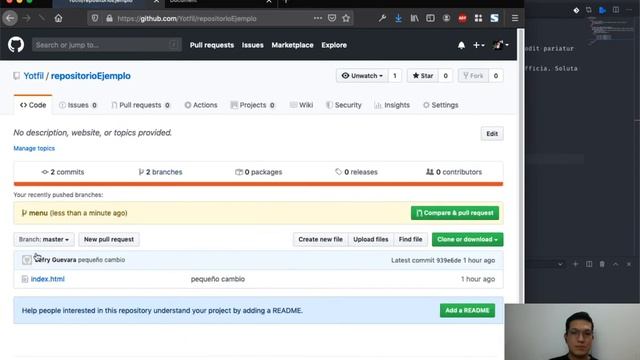Image resolution: width=640 pixels, height=360 pixels.
Task: Open the Projects tab
Action: coord(253,105)
